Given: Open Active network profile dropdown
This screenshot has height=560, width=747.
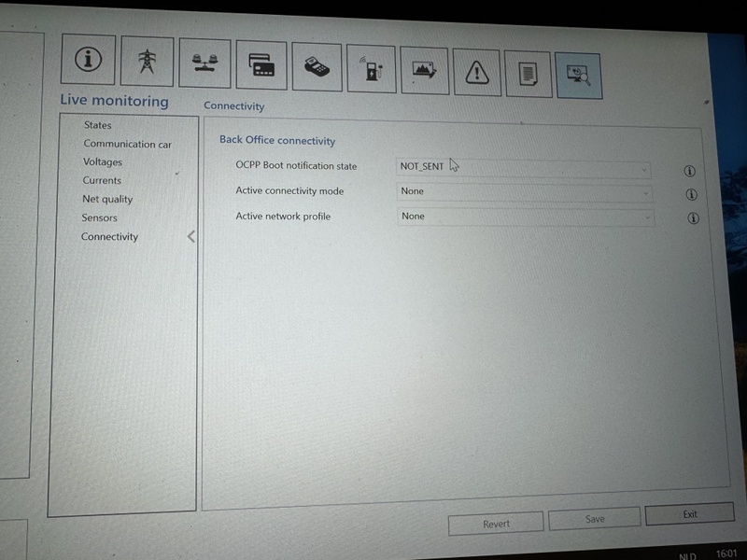Looking at the screenshot, I should 526,217.
